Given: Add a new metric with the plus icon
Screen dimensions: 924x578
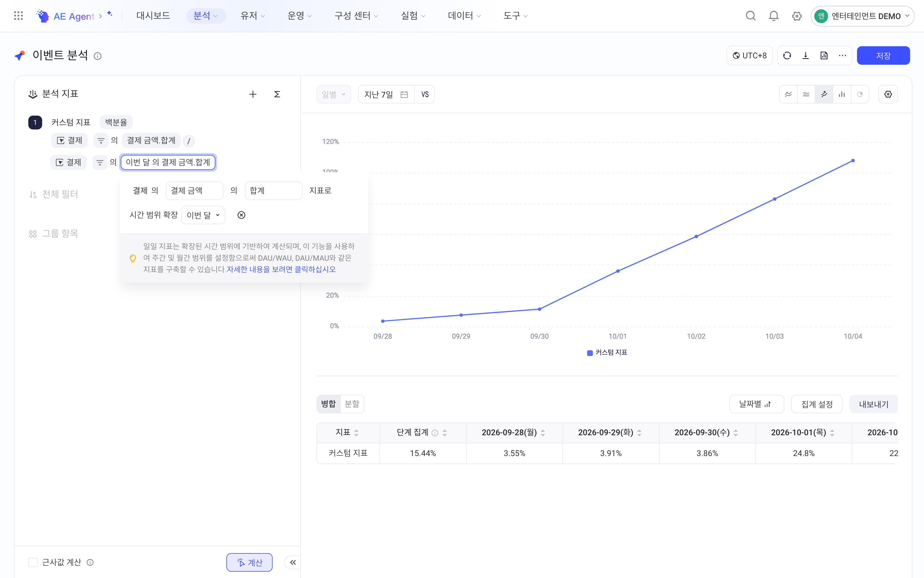Looking at the screenshot, I should point(253,95).
